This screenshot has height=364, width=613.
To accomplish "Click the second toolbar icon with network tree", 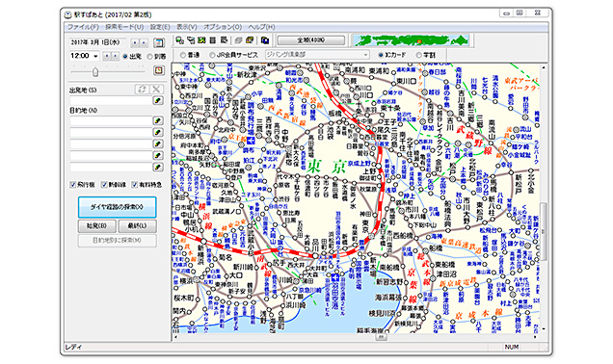I will tap(191, 40).
